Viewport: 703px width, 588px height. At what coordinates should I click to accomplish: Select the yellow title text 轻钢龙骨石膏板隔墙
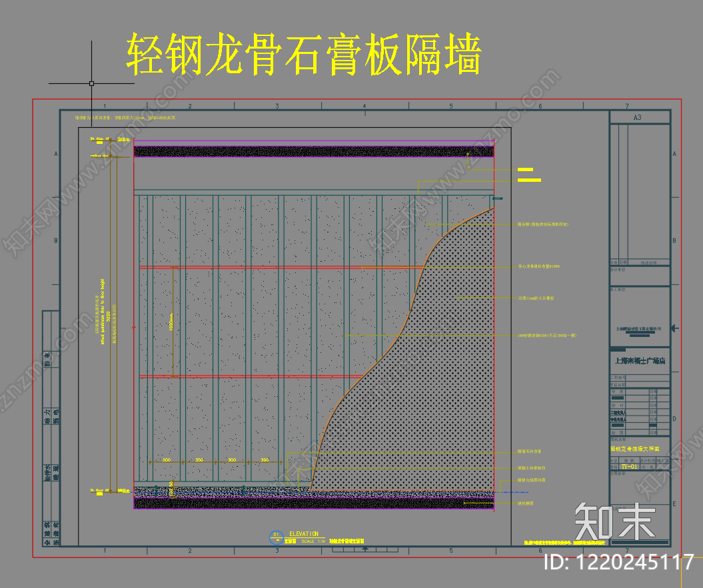coord(304,54)
